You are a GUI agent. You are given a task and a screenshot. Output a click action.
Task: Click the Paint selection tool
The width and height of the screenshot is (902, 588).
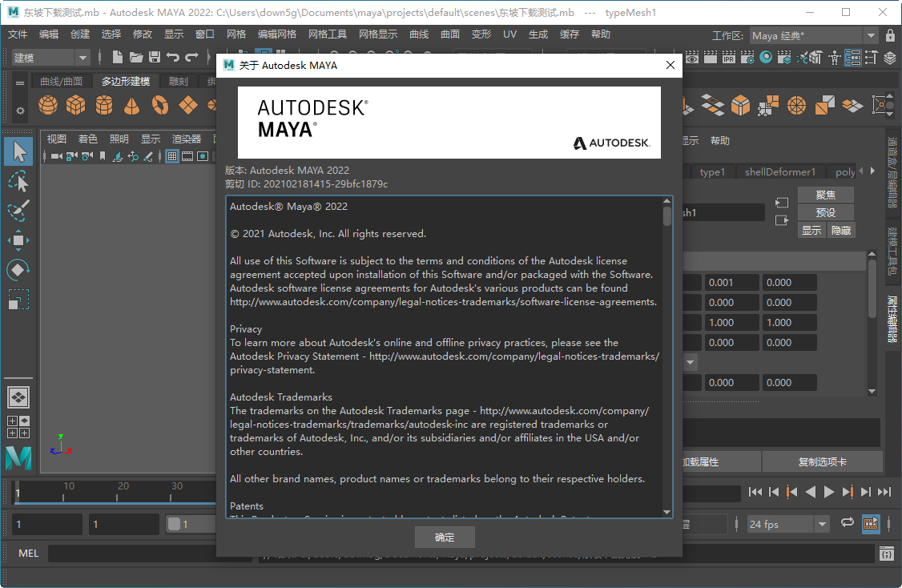(x=18, y=211)
